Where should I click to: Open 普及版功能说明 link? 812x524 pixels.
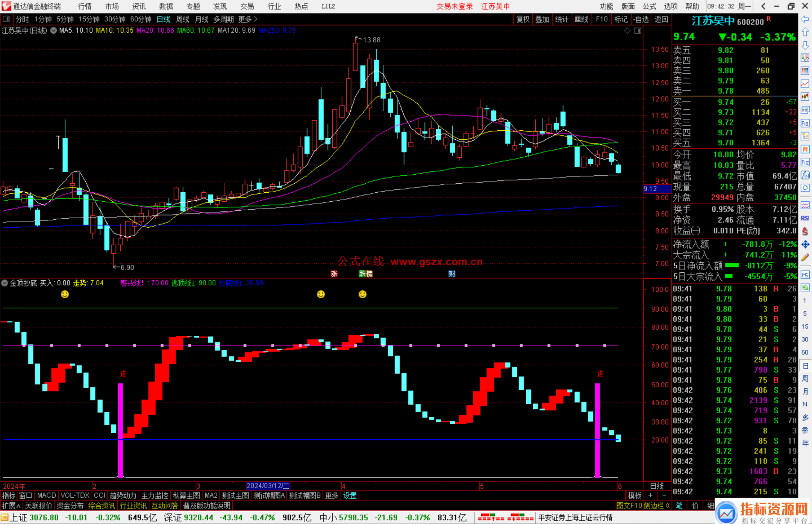207,506
